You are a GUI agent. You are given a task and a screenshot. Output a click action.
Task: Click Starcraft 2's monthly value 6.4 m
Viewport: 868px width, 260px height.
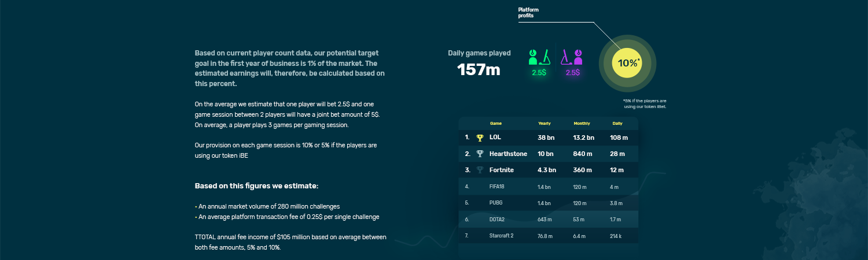pyautogui.click(x=580, y=236)
